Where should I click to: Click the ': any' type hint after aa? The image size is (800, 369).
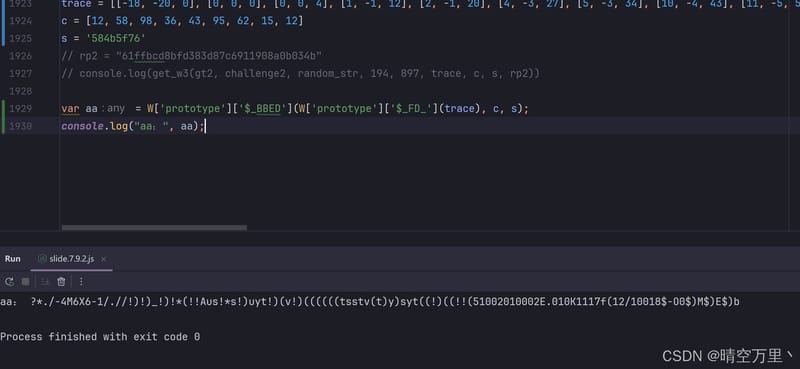point(113,109)
